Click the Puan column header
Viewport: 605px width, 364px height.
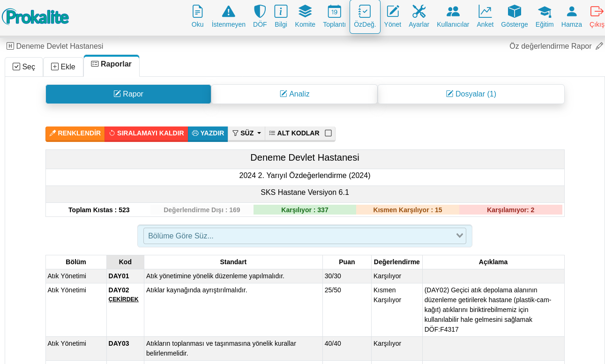click(347, 262)
